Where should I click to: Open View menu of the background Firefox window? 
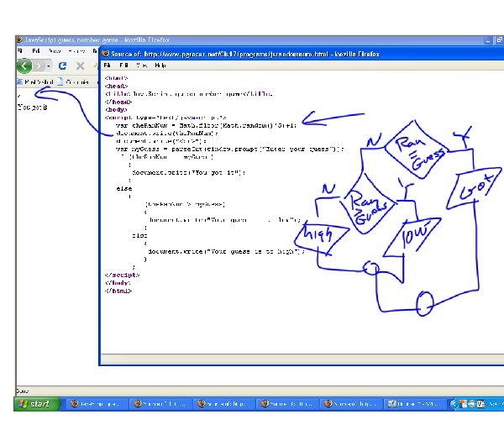tap(55, 50)
